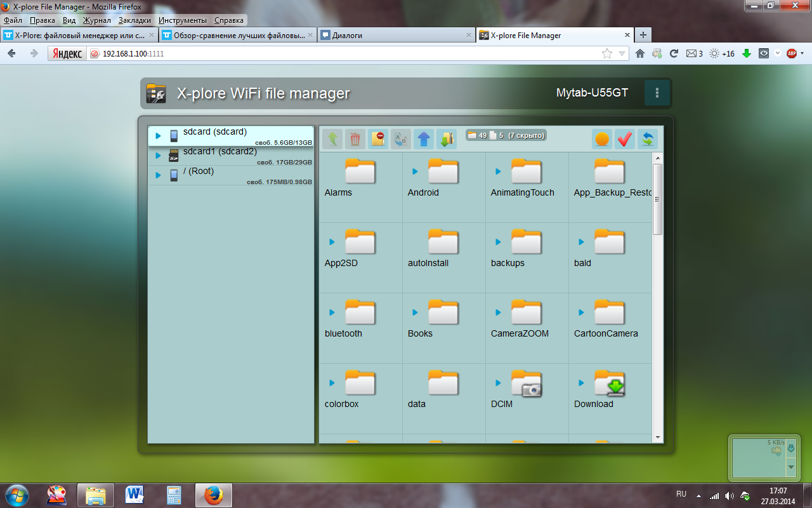Click the Firefox home icon
This screenshot has width=812, height=508.
pos(640,53)
